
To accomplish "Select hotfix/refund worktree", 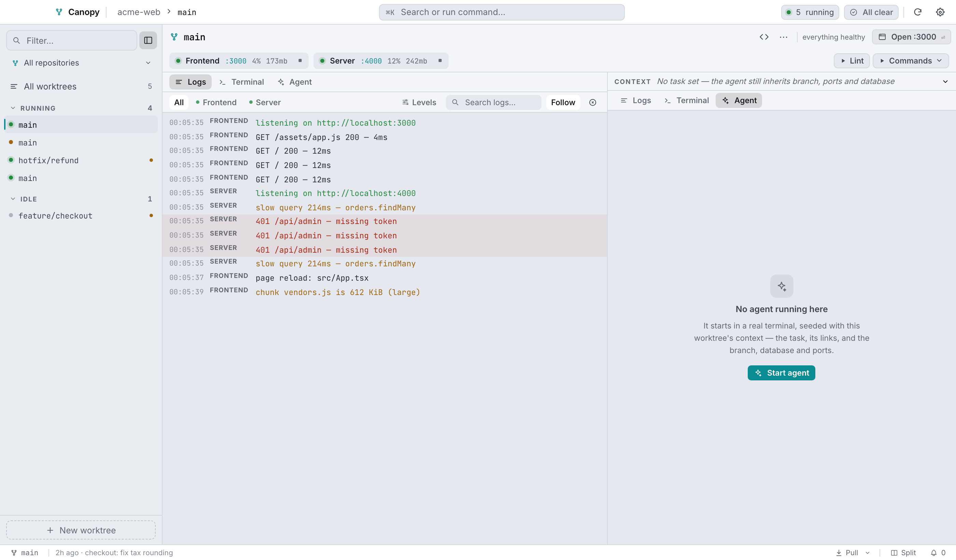I will click(81, 160).
